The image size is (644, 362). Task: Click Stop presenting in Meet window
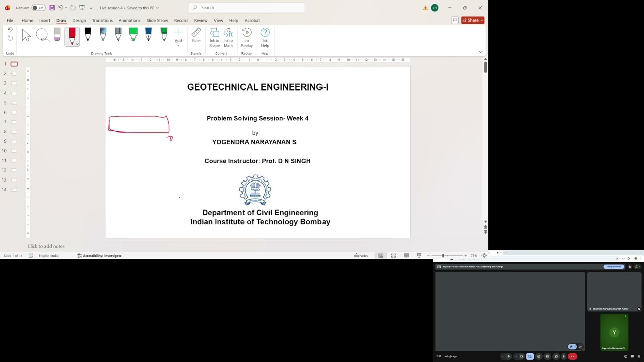tap(614, 267)
